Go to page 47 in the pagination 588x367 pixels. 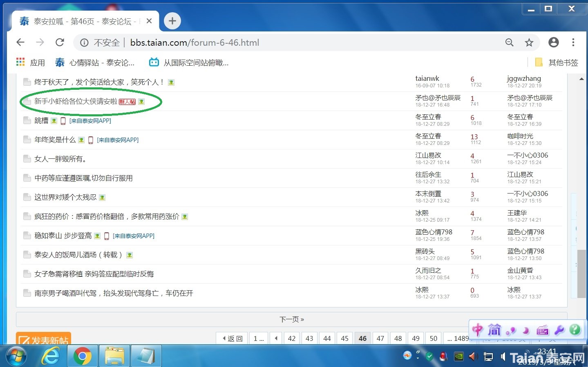click(380, 338)
